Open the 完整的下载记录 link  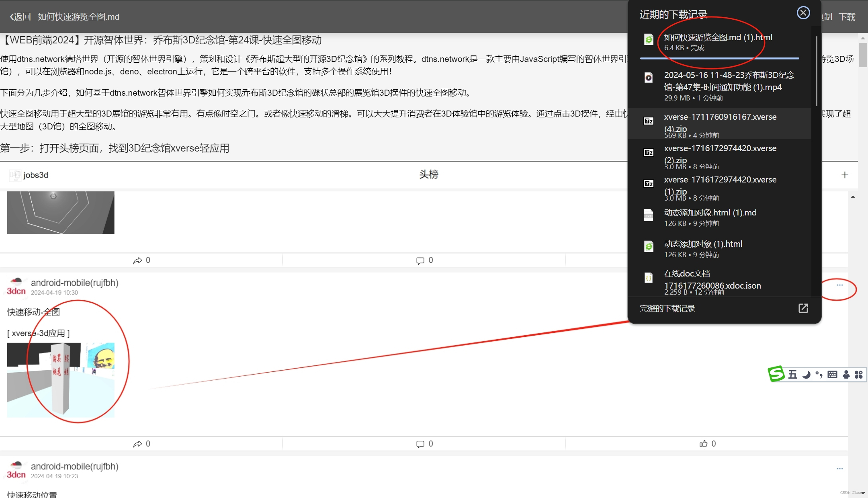pos(667,308)
